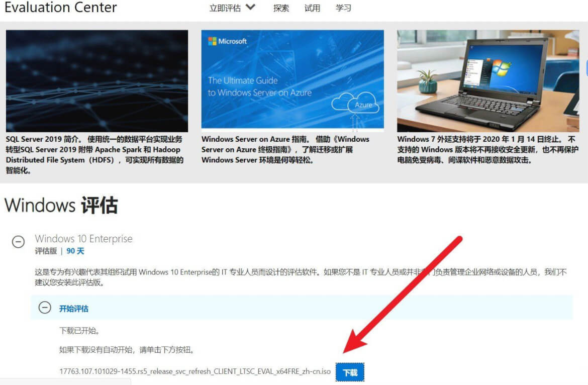
Task: Collapse the Windows 10 Enterprise minus icon
Action: pyautogui.click(x=18, y=242)
